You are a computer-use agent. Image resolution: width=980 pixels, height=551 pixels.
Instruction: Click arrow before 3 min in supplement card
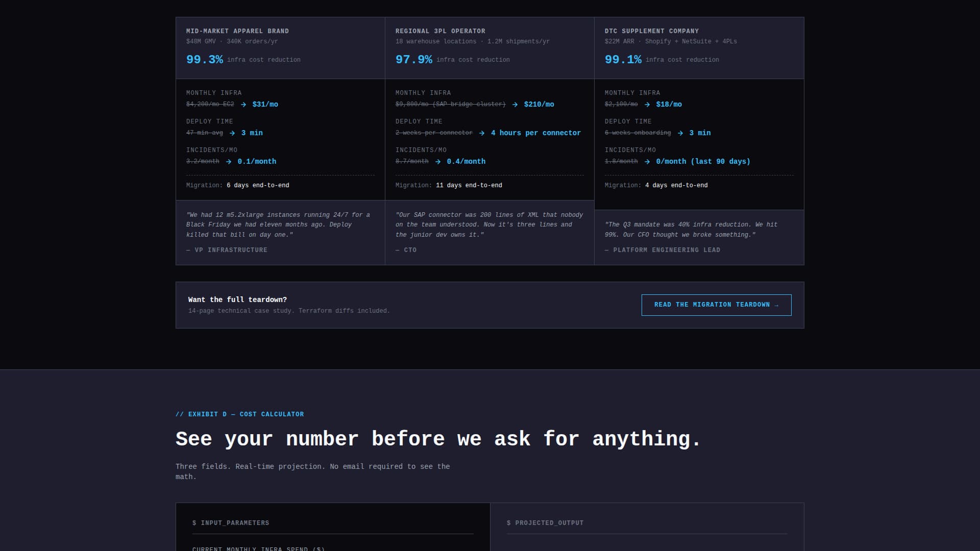(x=680, y=133)
